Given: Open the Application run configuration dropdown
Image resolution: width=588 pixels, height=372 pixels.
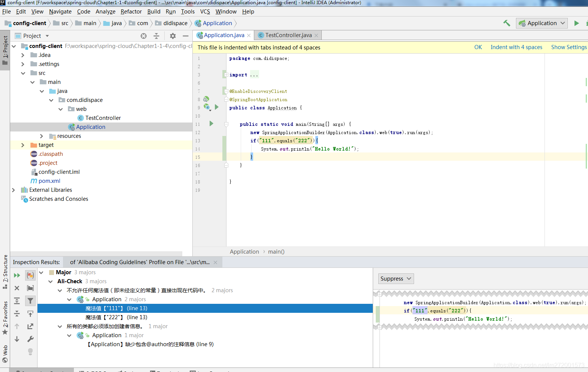Looking at the screenshot, I should point(542,23).
